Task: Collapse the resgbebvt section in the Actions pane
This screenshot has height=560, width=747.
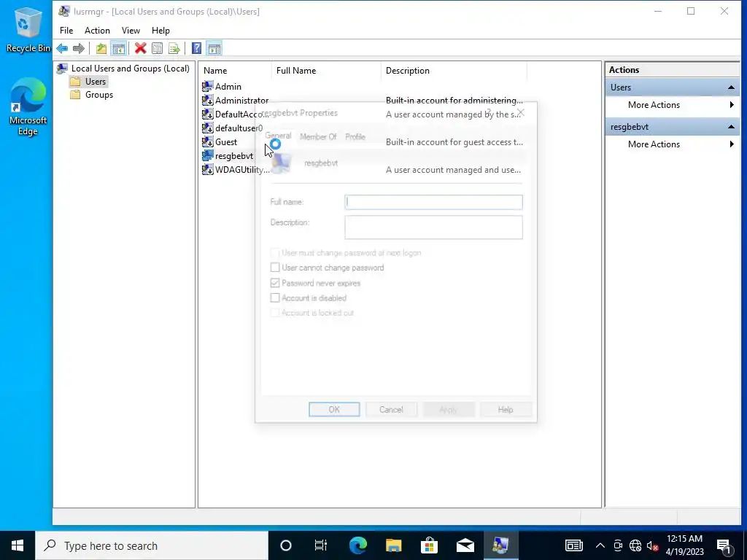Action: [x=731, y=127]
